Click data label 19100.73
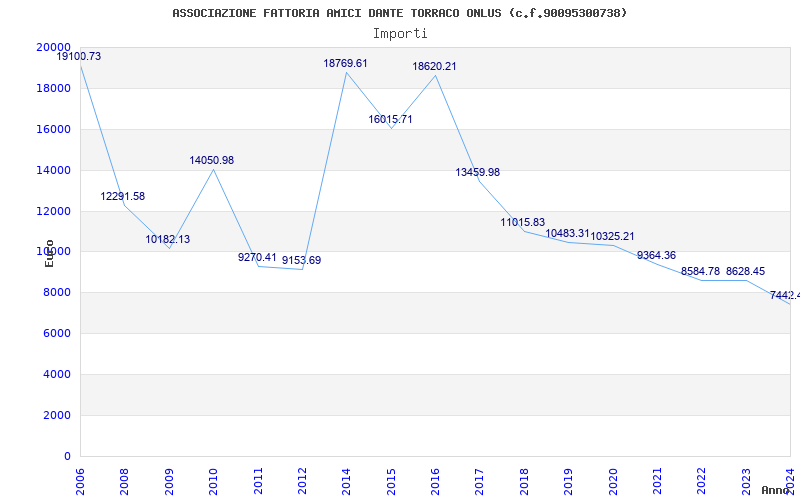The width and height of the screenshot is (800, 500). click(79, 57)
